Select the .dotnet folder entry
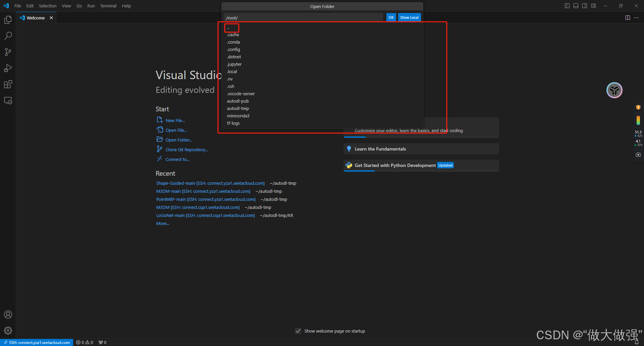This screenshot has height=346, width=644. point(322,57)
